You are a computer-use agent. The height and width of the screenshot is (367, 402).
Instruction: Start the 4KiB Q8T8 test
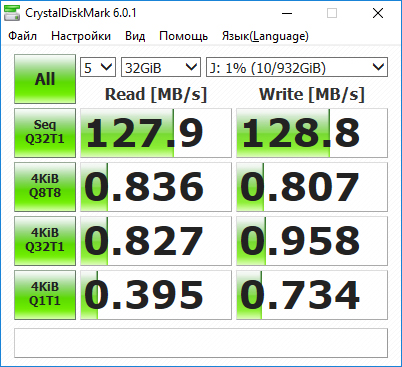click(45, 187)
